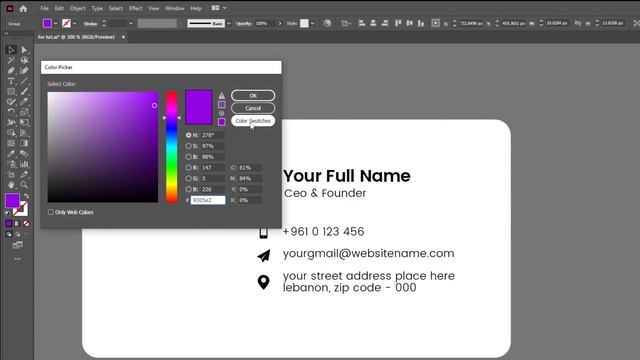Click the C (cyan) percentage field
The width and height of the screenshot is (640, 360).
(249, 168)
